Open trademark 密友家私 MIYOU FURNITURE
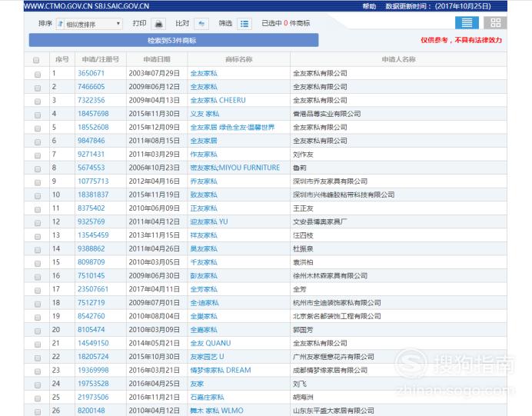 point(235,168)
